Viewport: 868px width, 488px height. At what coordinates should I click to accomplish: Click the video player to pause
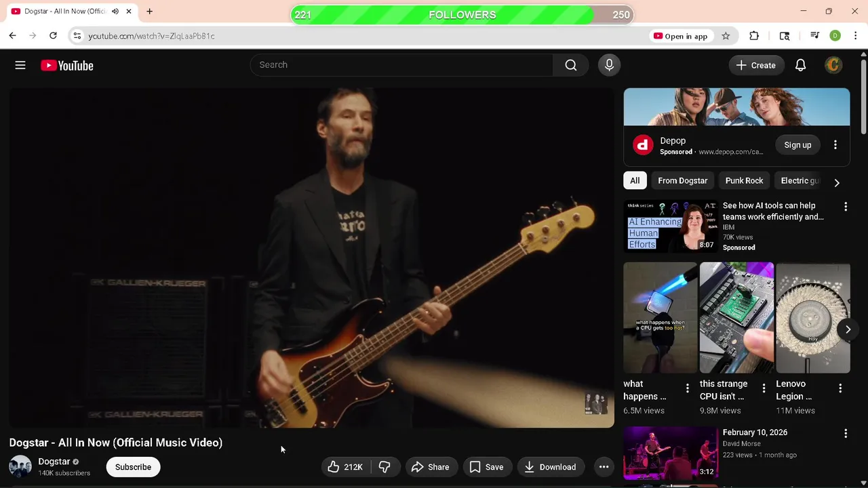(311, 258)
